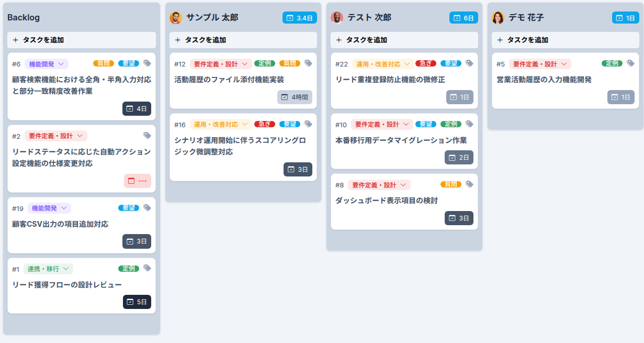
Task: Click the 1日 estimate badge on task #22
Action: pyautogui.click(x=460, y=97)
